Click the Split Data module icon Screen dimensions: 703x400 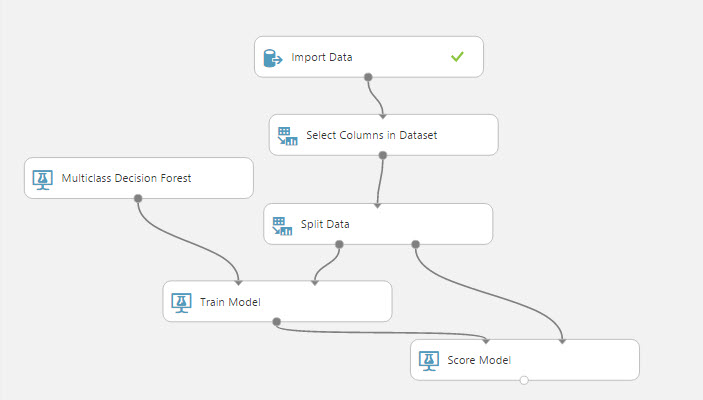click(281, 224)
